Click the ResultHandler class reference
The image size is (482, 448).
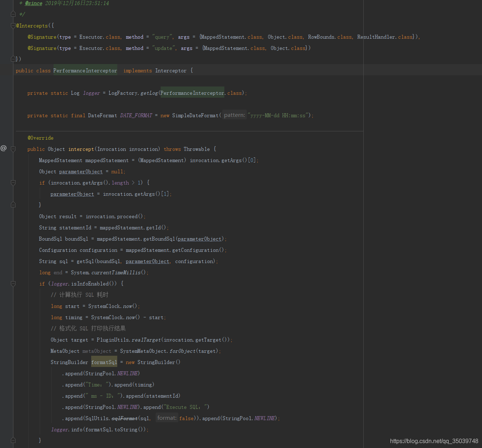(x=376, y=37)
